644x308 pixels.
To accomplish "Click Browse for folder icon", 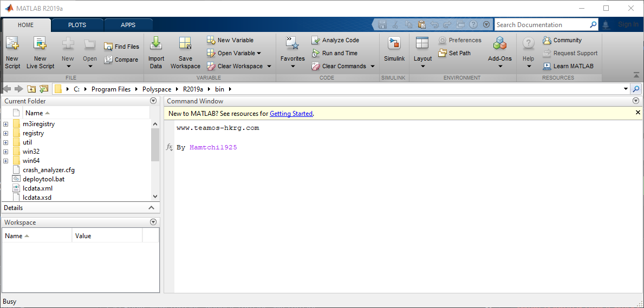I will tap(44, 89).
